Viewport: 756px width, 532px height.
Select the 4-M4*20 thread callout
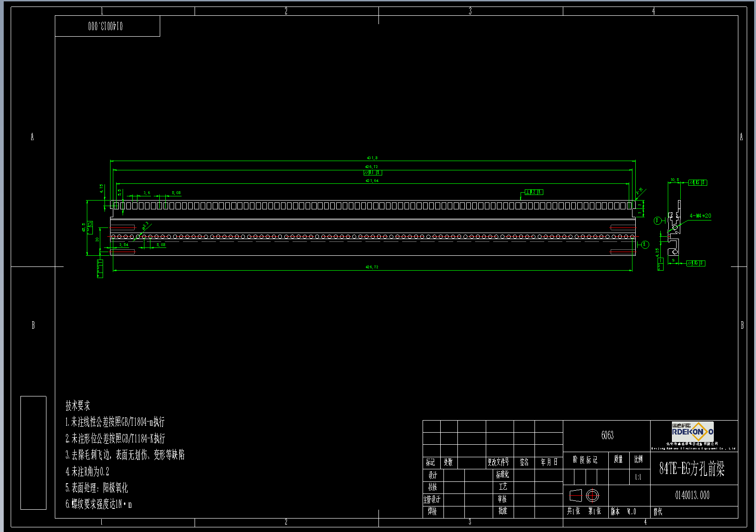(x=700, y=216)
